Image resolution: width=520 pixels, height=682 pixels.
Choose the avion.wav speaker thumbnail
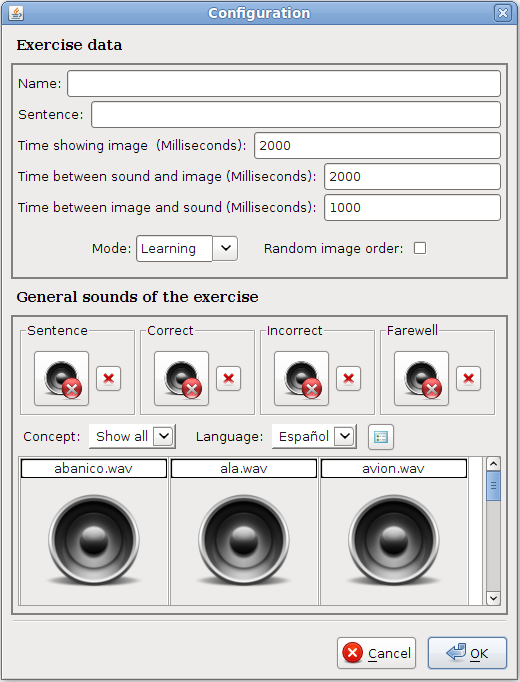click(x=394, y=539)
